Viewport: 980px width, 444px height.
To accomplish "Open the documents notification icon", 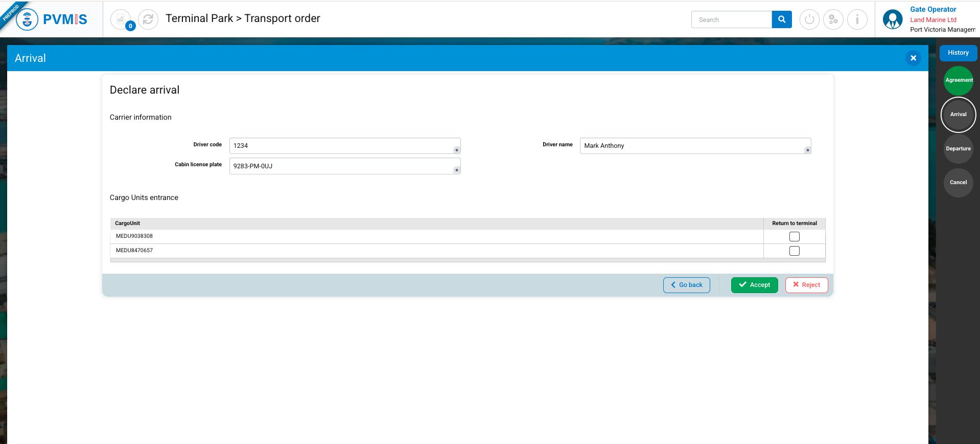I will (x=121, y=19).
